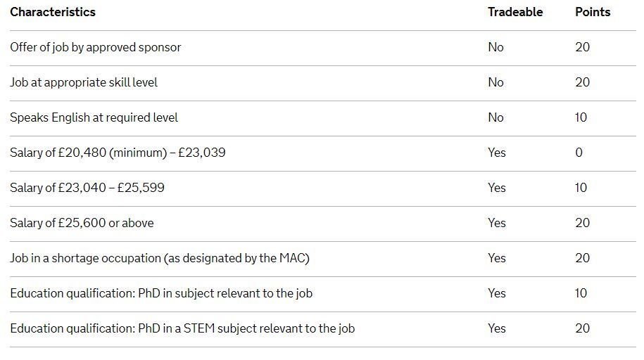Image resolution: width=644 pixels, height=360 pixels.
Task: Select the minimum salary £20,480 – £23,039 row text
Action: tap(118, 153)
